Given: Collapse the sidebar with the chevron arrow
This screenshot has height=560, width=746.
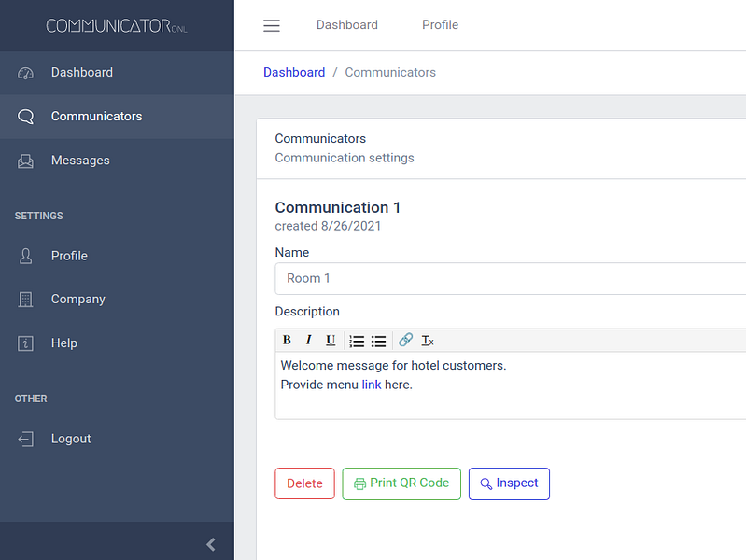Looking at the screenshot, I should [x=211, y=544].
